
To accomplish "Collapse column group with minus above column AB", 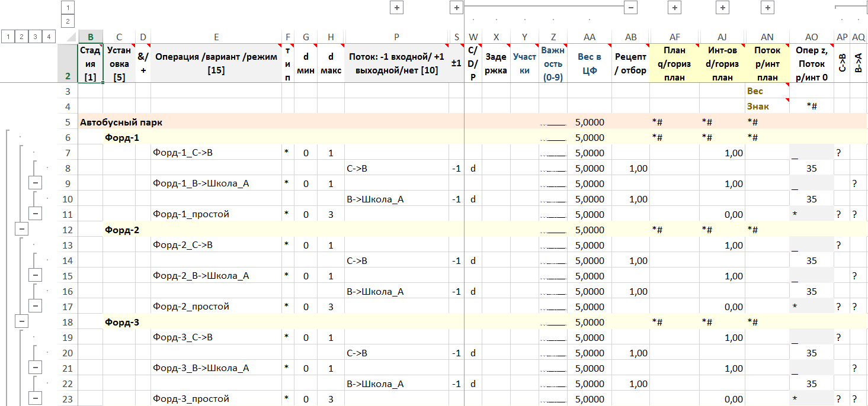I will click(631, 8).
